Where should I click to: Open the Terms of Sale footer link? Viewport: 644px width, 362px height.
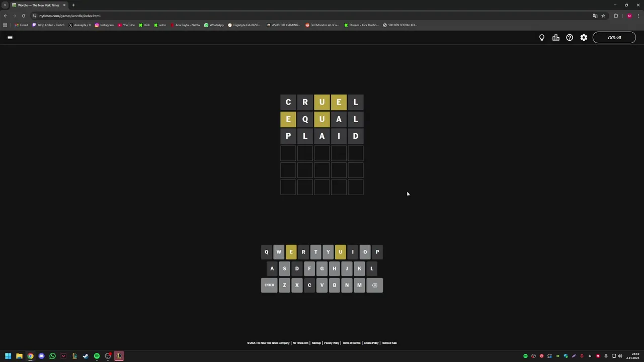tap(389, 343)
